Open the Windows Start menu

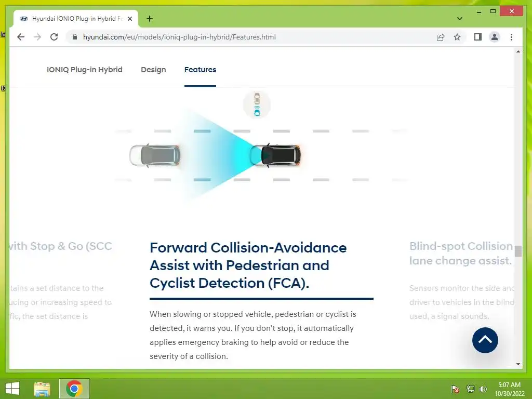[12, 389]
